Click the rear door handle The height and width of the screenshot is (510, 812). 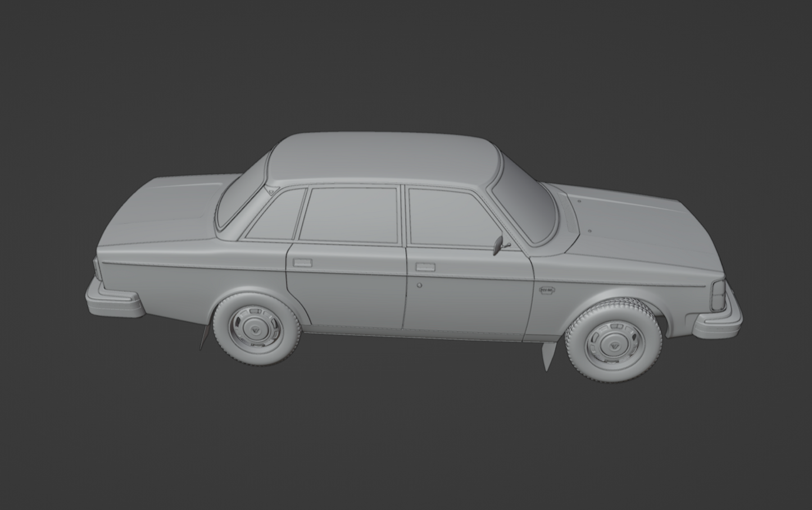click(x=302, y=262)
